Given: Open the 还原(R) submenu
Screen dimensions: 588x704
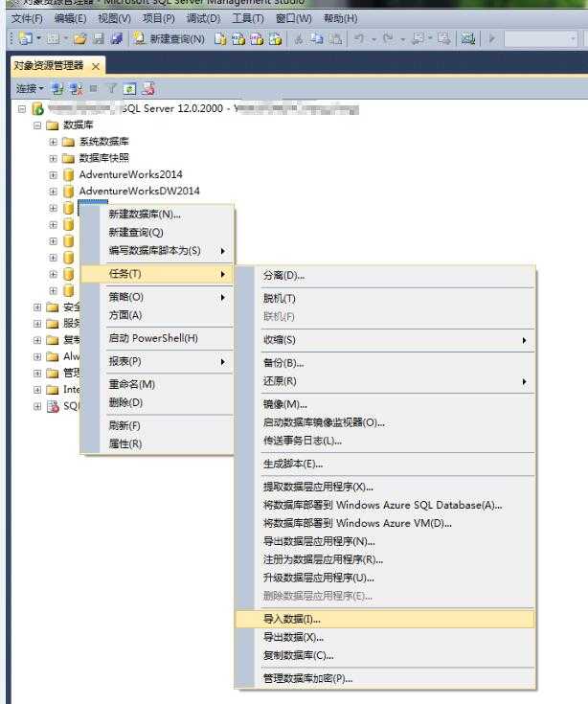Looking at the screenshot, I should pyautogui.click(x=385, y=381).
